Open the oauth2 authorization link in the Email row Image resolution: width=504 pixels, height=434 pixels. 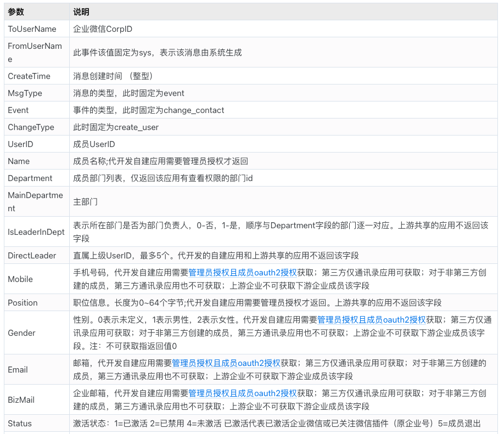click(x=226, y=363)
